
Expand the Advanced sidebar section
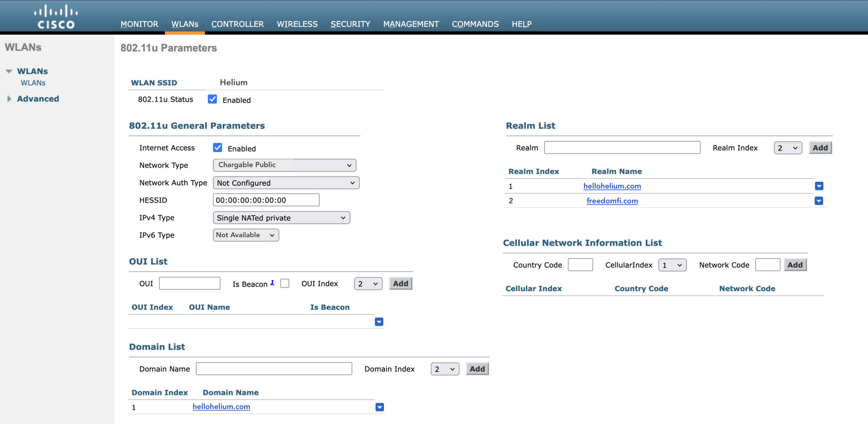point(9,99)
